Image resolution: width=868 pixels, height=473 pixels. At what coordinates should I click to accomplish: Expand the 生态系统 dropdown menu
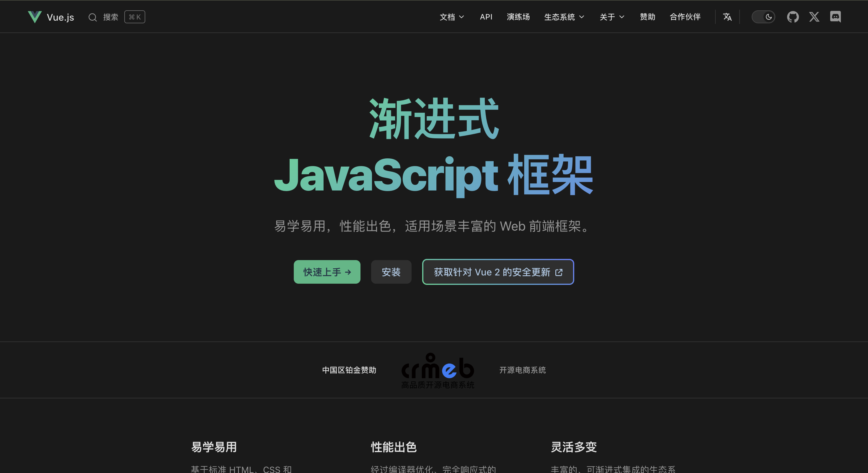tap(564, 17)
